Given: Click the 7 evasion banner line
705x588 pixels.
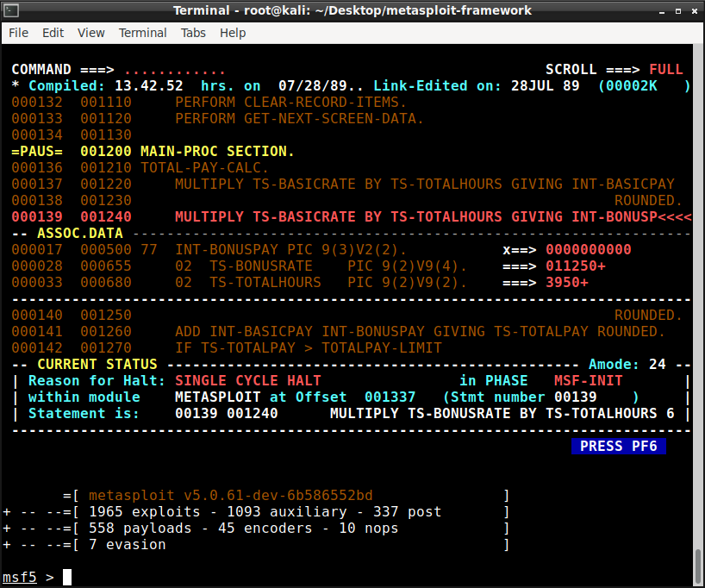Looking at the screenshot, I should (x=128, y=545).
